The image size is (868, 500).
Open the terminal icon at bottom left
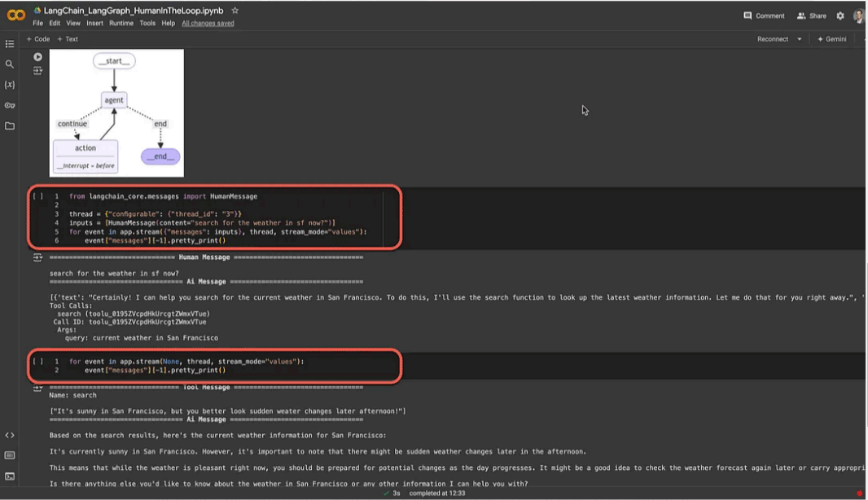(x=10, y=476)
